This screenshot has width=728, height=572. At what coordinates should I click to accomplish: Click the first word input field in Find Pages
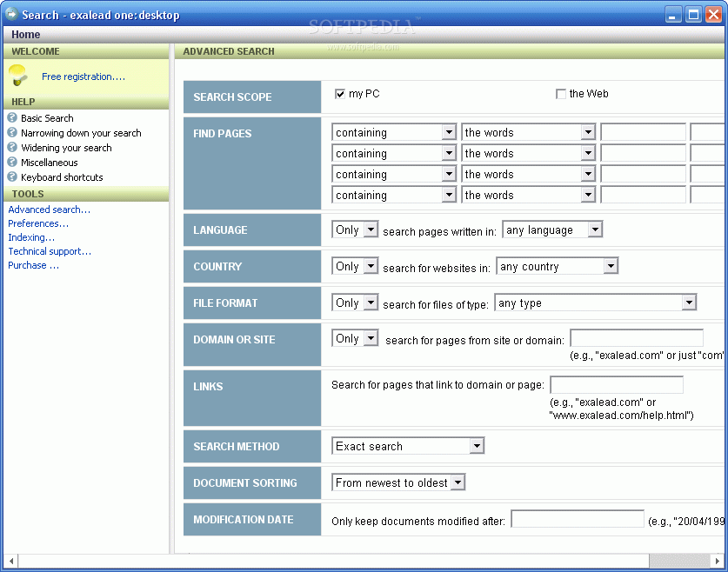coord(643,132)
